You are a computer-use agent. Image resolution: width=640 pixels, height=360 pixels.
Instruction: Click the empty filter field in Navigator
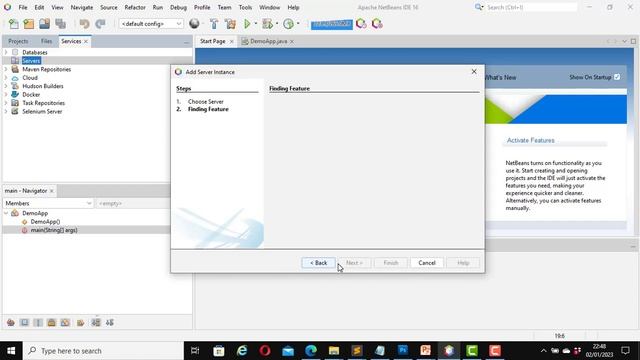(x=132, y=203)
